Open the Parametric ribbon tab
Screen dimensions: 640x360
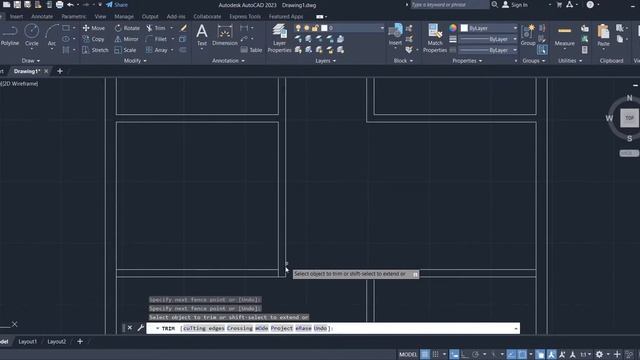73,16
